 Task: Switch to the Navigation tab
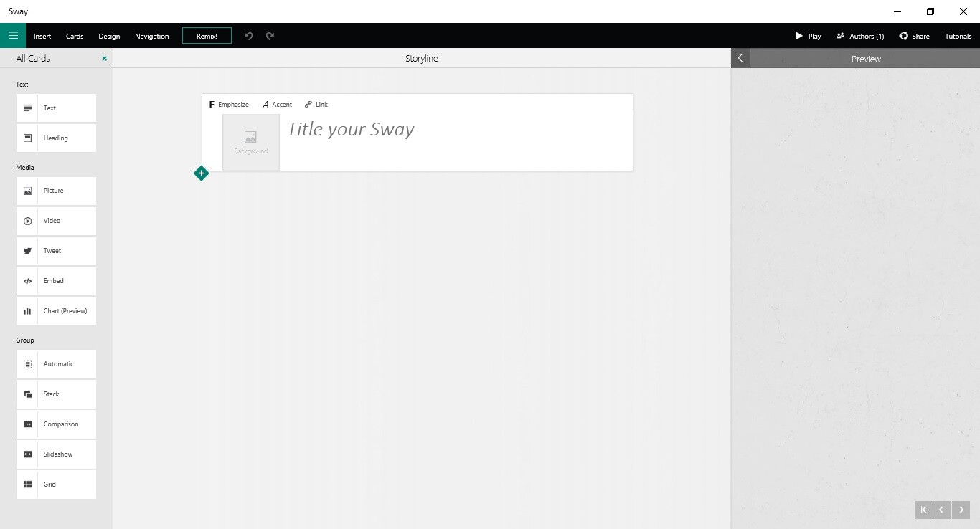[151, 36]
